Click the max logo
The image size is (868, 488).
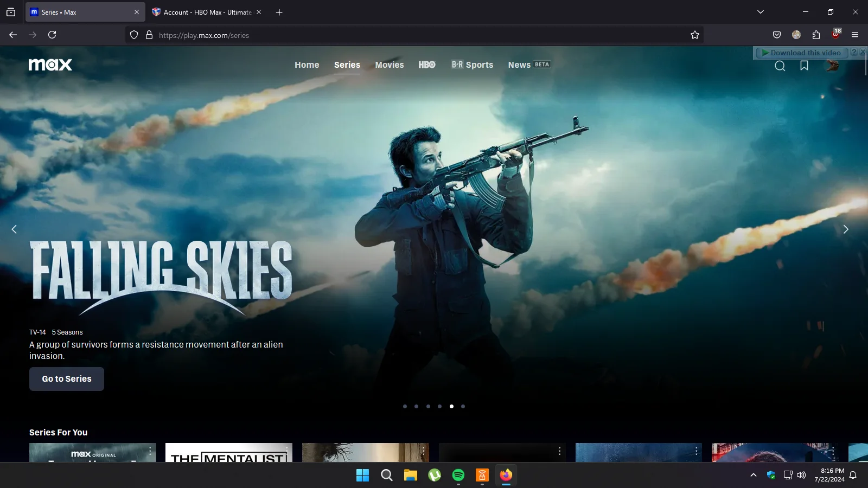[x=50, y=65]
